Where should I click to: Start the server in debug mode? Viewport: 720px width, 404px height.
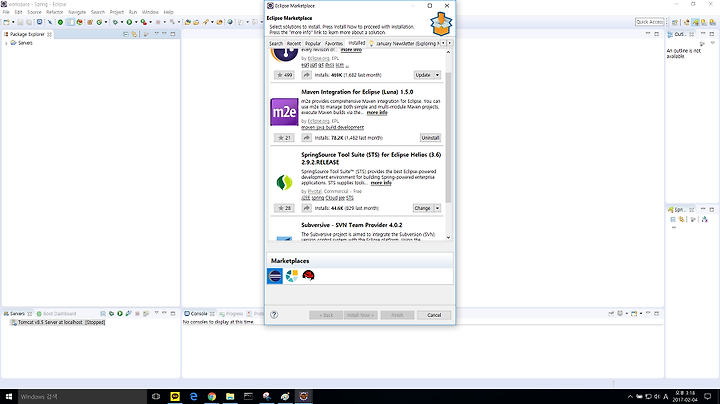112,314
